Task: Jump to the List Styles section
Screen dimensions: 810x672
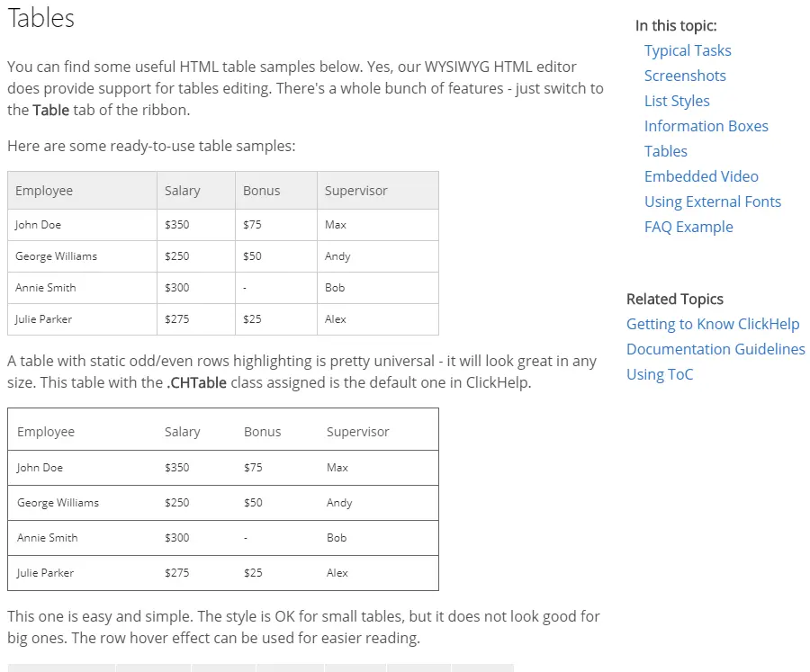Action: pyautogui.click(x=677, y=101)
